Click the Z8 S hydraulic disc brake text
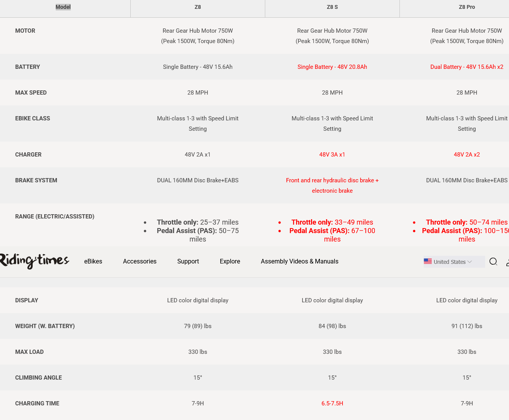 (x=332, y=185)
